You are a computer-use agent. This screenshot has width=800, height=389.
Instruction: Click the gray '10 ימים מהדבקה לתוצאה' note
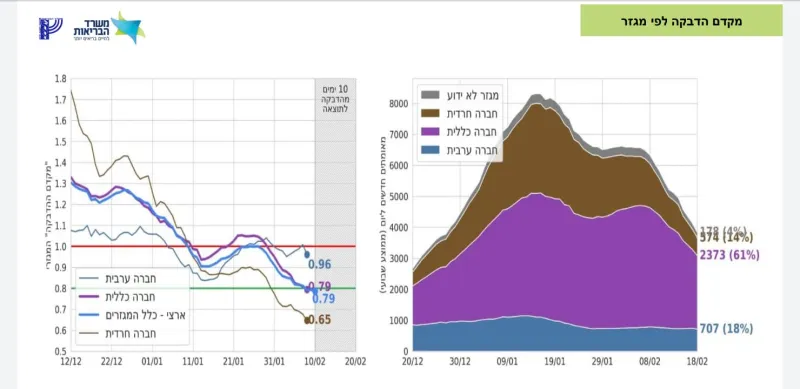tap(336, 99)
